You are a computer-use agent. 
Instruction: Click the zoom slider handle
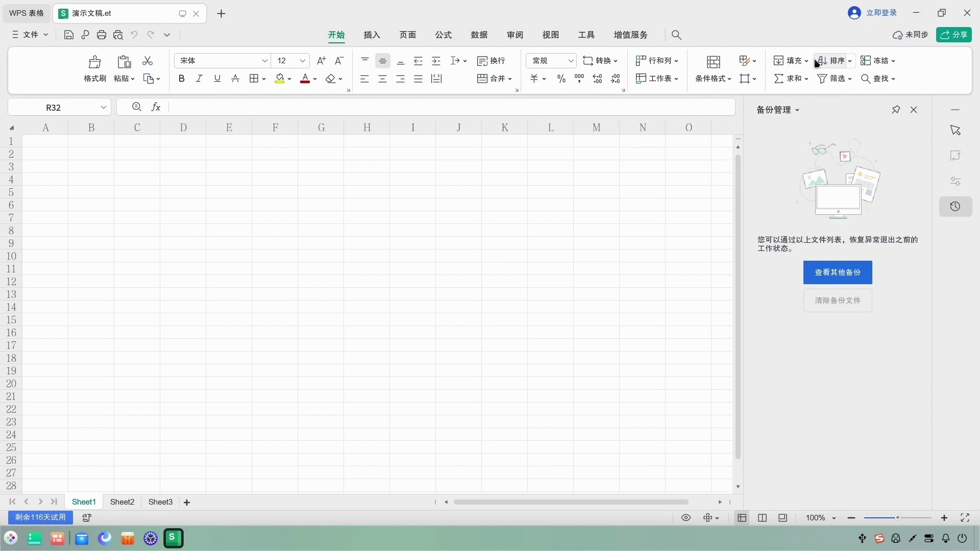897,518
